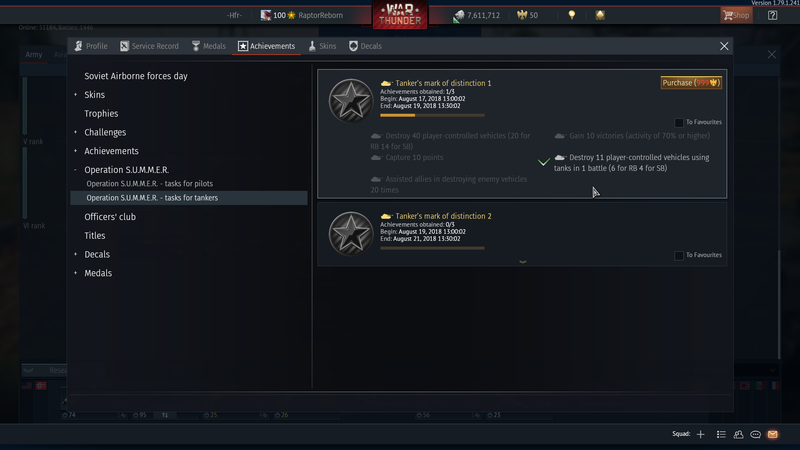Open the help question mark icon
Image resolution: width=800 pixels, height=450 pixels.
(772, 15)
